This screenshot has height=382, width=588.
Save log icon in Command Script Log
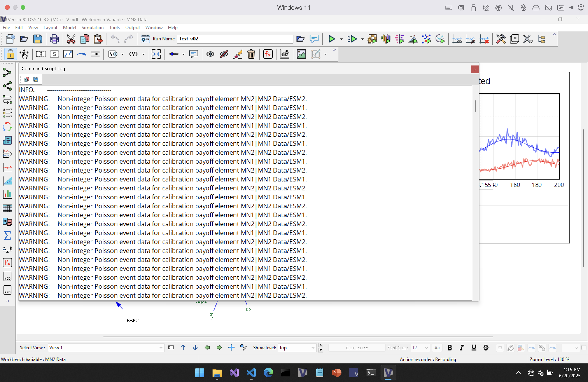[x=36, y=79]
